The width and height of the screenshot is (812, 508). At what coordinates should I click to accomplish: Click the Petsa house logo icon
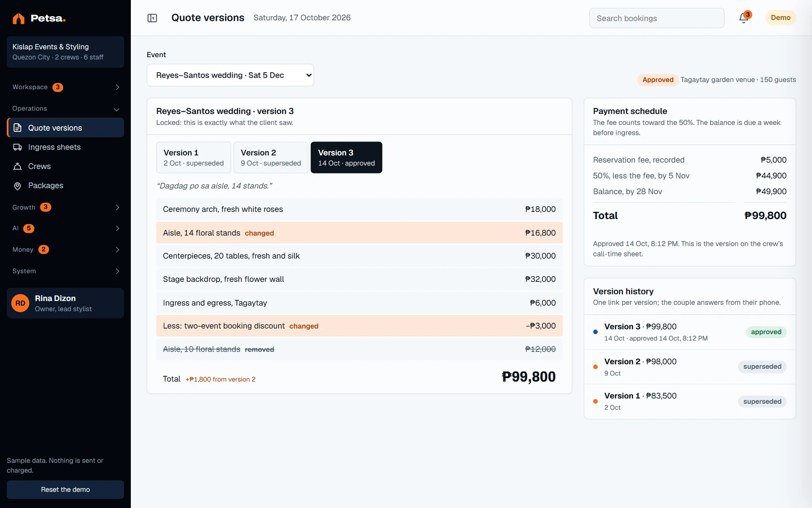[x=18, y=18]
